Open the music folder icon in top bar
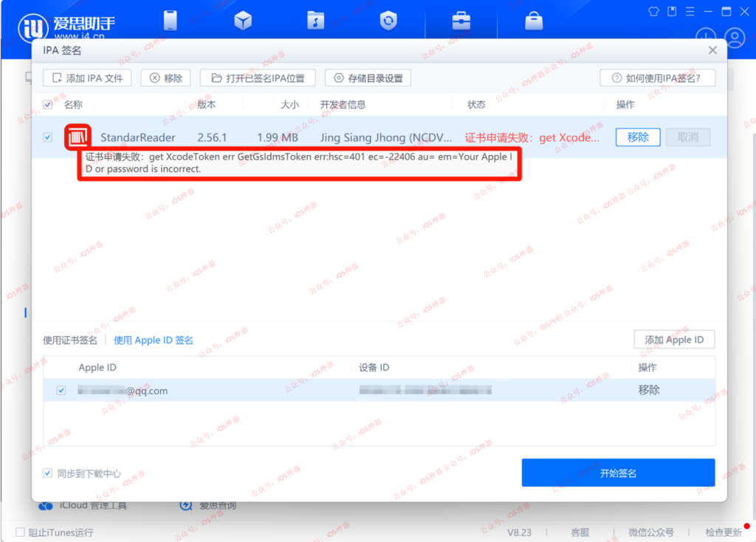The height and width of the screenshot is (542, 756). coord(315,21)
